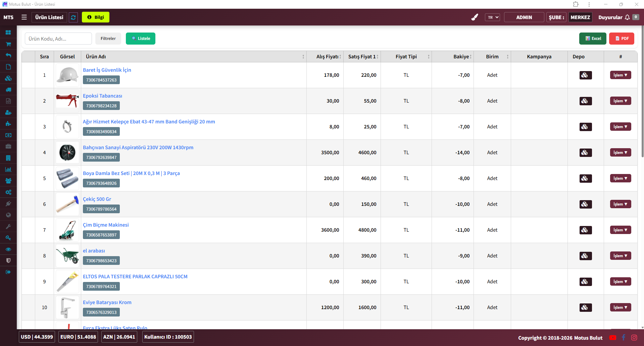Sort table by Bakiye column header
Image resolution: width=644 pixels, height=346 pixels.
coord(461,57)
